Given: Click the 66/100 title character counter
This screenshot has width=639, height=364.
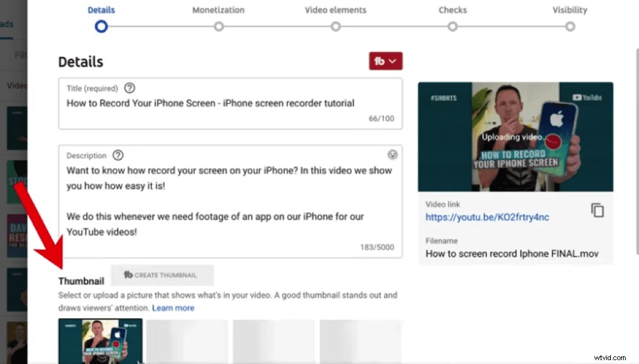Looking at the screenshot, I should (381, 119).
